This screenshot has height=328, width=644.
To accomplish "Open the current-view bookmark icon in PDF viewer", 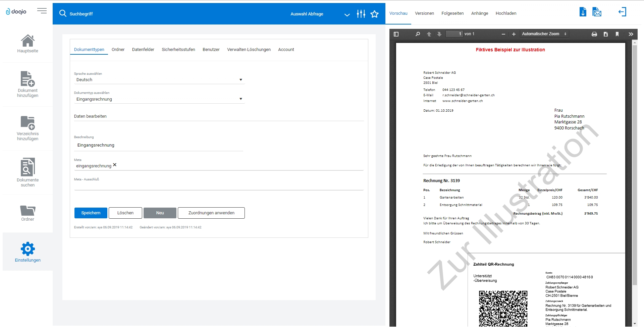I will [x=617, y=34].
